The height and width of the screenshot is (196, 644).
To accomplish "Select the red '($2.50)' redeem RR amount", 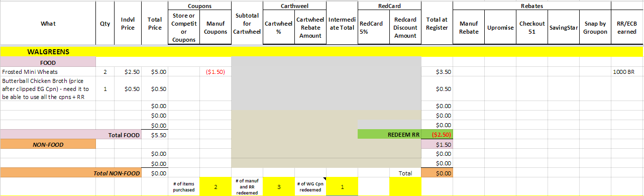I will pyautogui.click(x=437, y=135).
